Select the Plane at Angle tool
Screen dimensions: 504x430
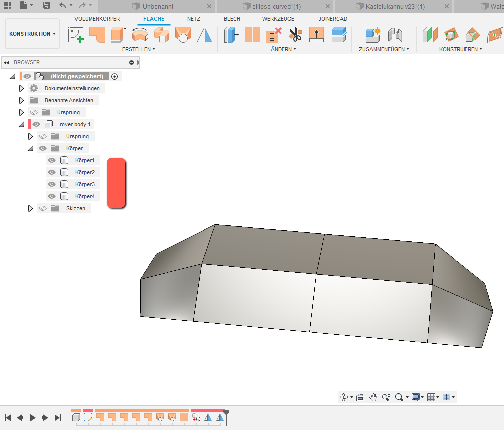pos(451,35)
